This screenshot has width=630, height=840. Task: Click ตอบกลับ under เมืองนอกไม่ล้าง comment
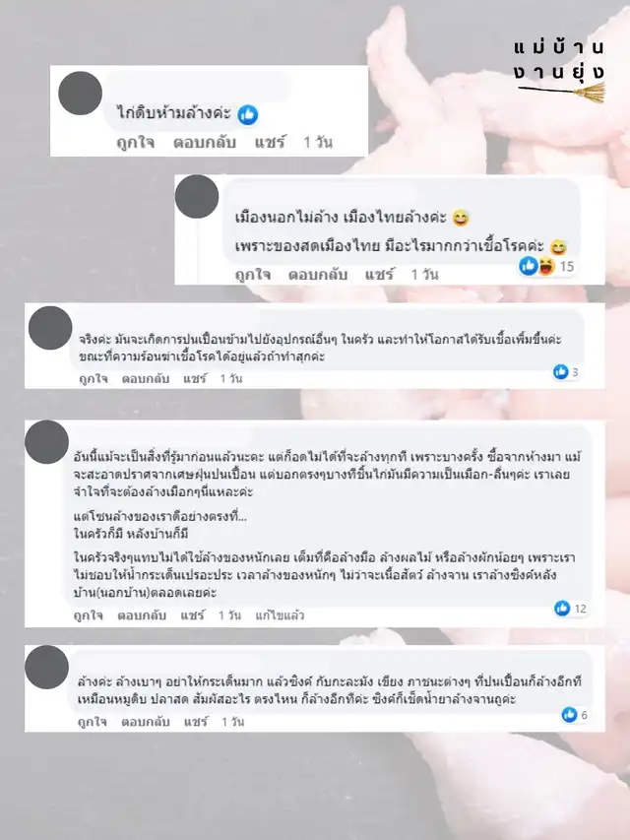click(x=318, y=275)
